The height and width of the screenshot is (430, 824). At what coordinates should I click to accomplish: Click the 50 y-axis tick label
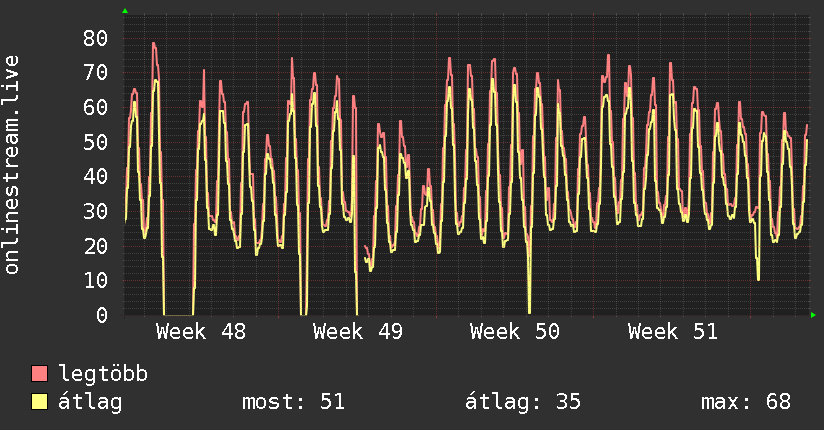point(96,142)
